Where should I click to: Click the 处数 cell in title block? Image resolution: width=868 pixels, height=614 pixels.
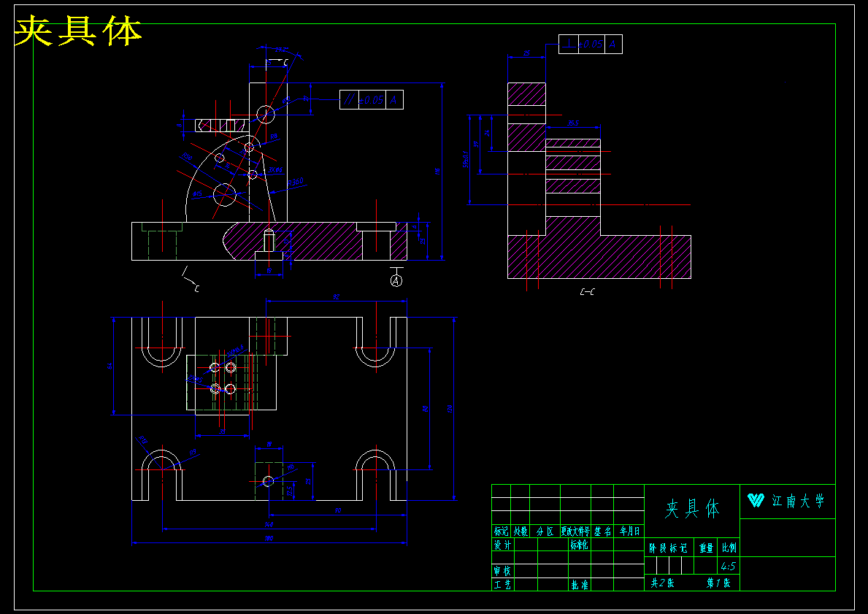pos(521,532)
